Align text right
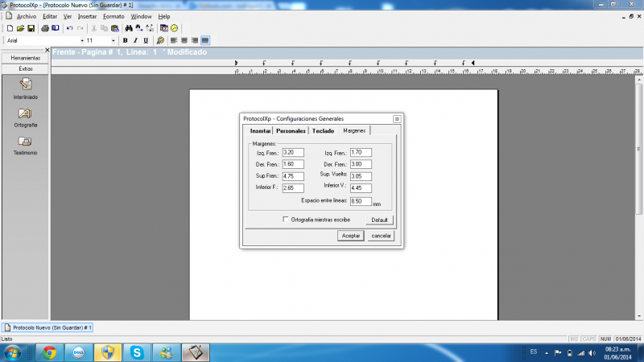The image size is (644, 362). click(195, 41)
